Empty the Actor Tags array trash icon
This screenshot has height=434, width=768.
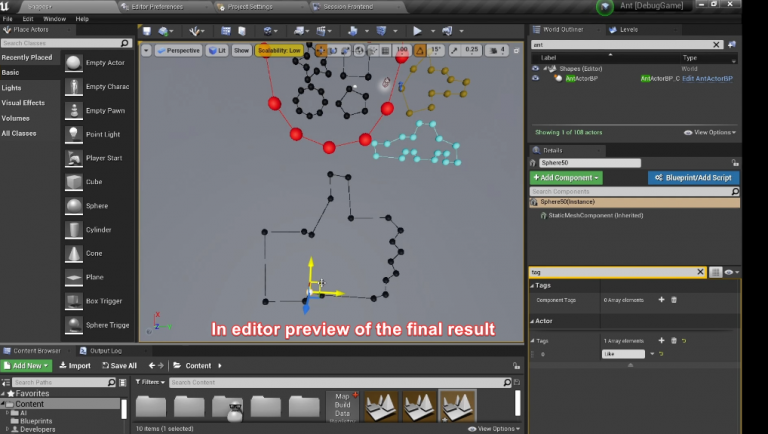point(673,340)
